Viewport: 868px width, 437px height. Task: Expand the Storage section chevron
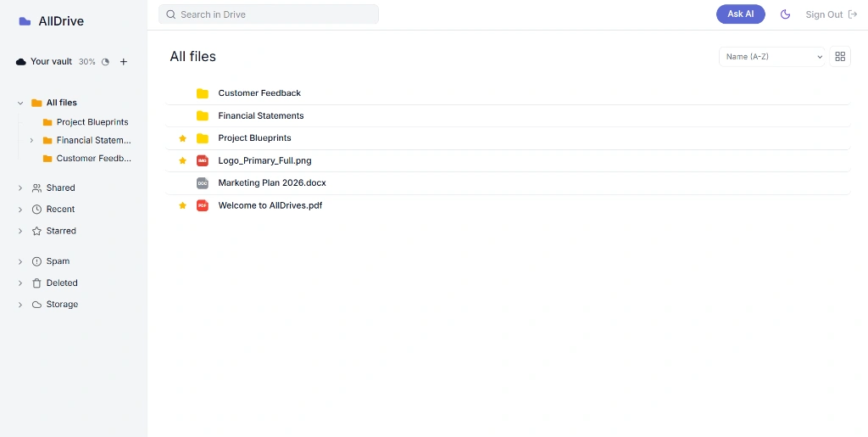(20, 305)
